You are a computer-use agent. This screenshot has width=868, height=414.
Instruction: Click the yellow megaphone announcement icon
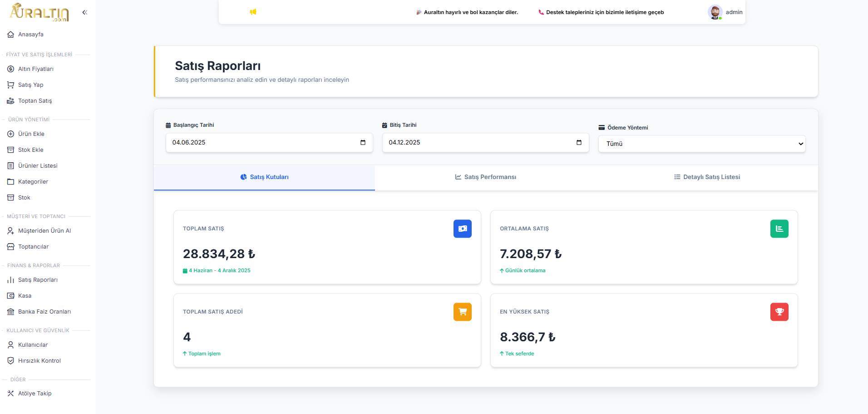coord(253,12)
